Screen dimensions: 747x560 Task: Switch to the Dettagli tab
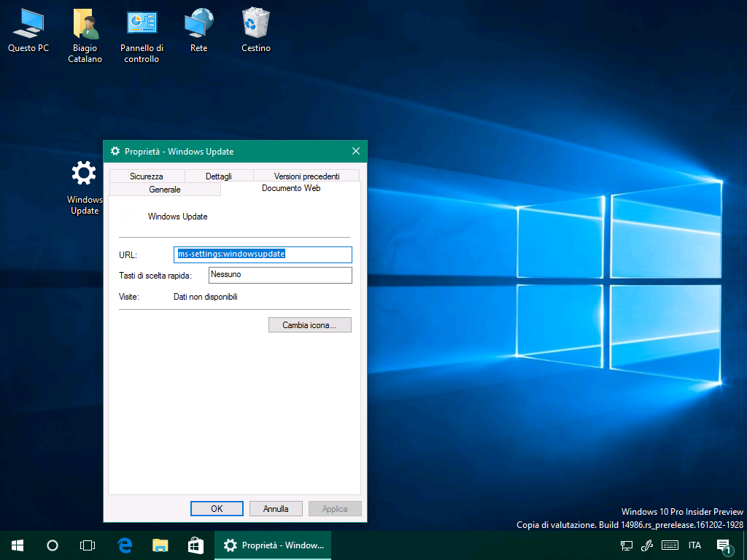click(x=219, y=176)
